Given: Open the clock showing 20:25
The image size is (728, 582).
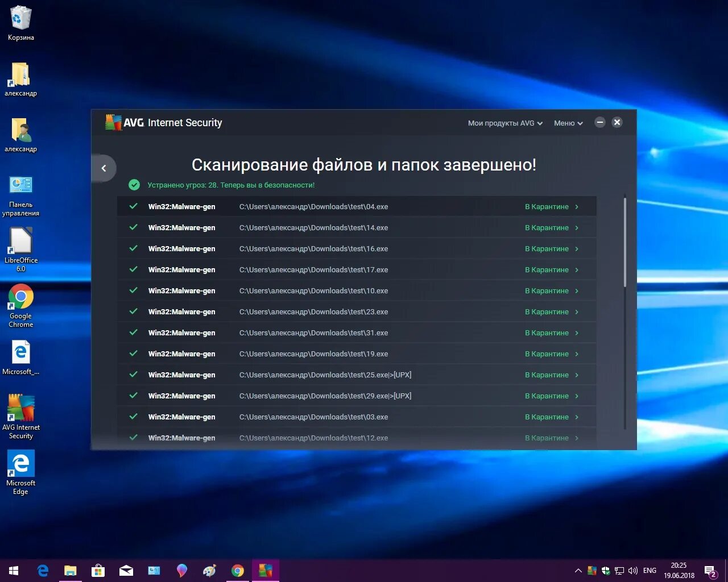Looking at the screenshot, I should 679,571.
